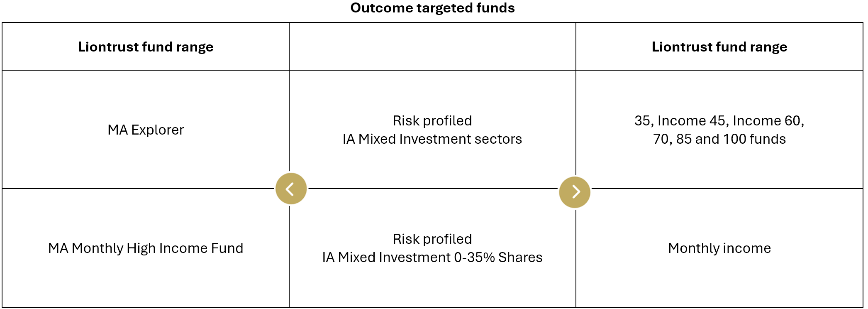Click the empty middle header cell
The width and height of the screenshot is (868, 309).
pos(432,47)
